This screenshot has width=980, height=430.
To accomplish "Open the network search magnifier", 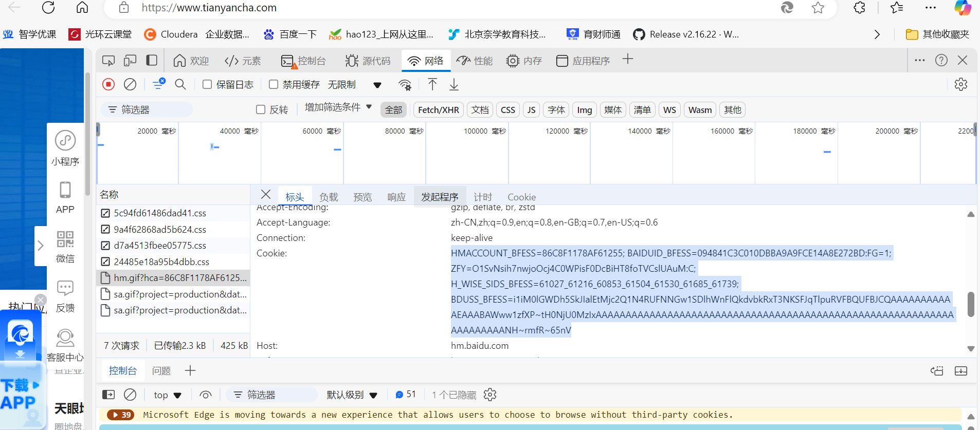I will pos(180,84).
